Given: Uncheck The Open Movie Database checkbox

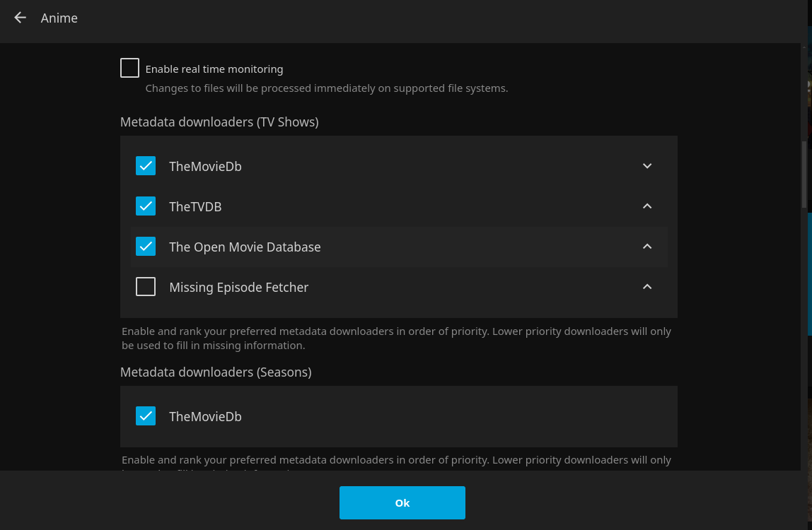Looking at the screenshot, I should (146, 247).
